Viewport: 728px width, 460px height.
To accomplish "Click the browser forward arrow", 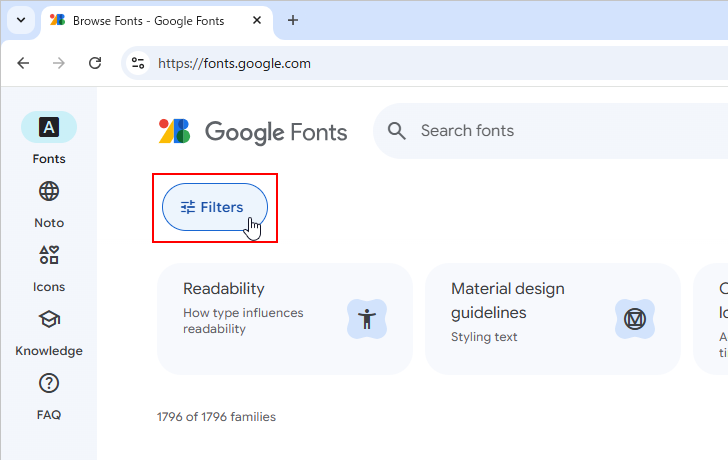I will [x=59, y=63].
